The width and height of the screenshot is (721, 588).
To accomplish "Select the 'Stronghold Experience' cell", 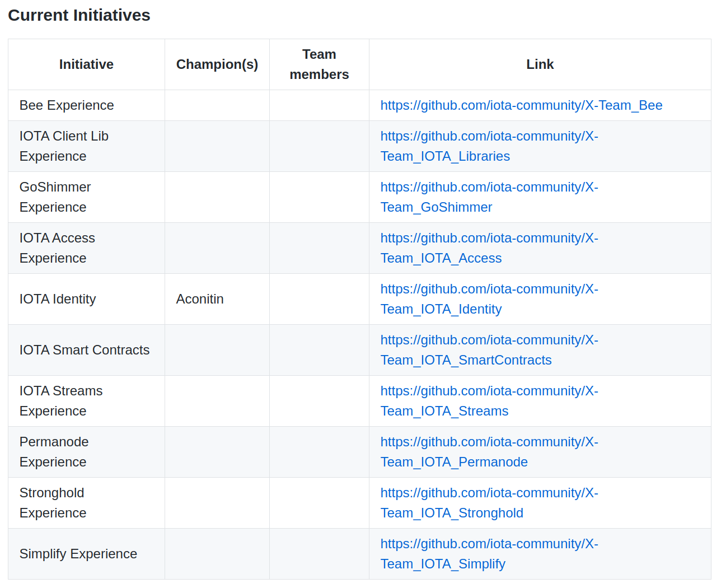I will click(86, 503).
